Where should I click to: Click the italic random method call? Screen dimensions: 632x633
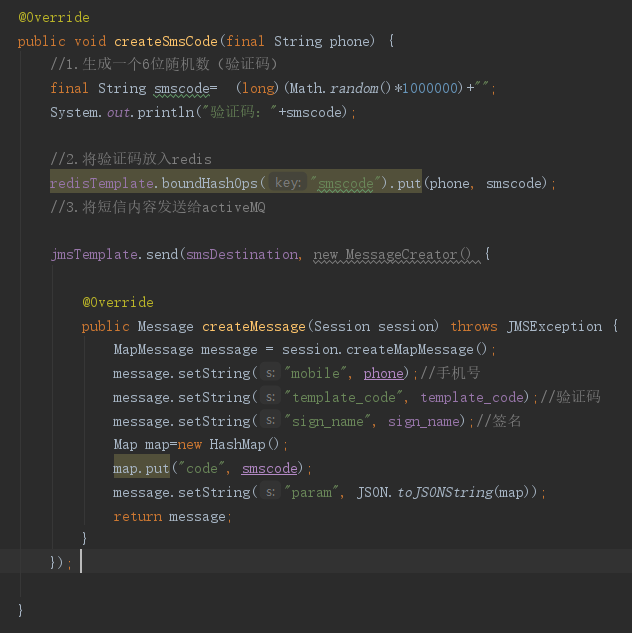click(x=354, y=88)
